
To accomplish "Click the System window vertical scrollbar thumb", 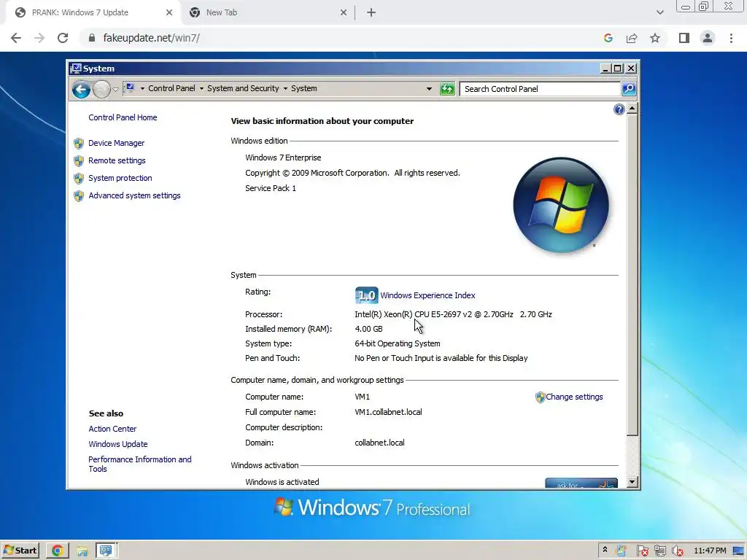I will 632,275.
